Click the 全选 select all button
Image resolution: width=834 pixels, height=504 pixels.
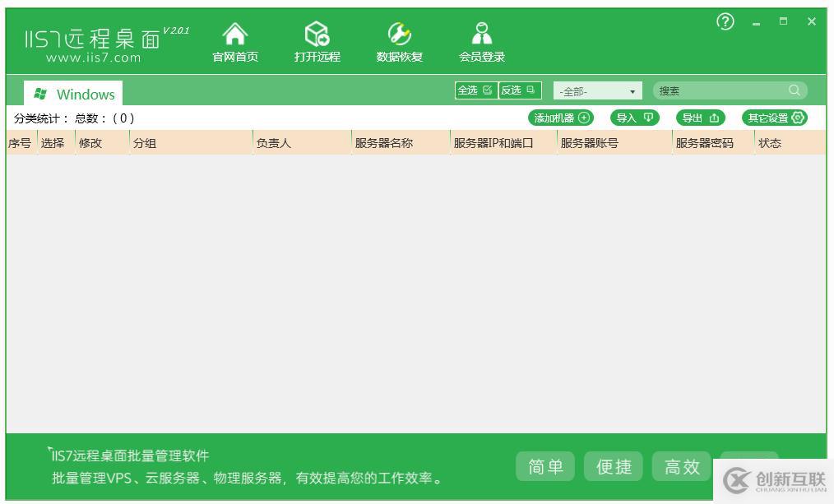(x=475, y=90)
